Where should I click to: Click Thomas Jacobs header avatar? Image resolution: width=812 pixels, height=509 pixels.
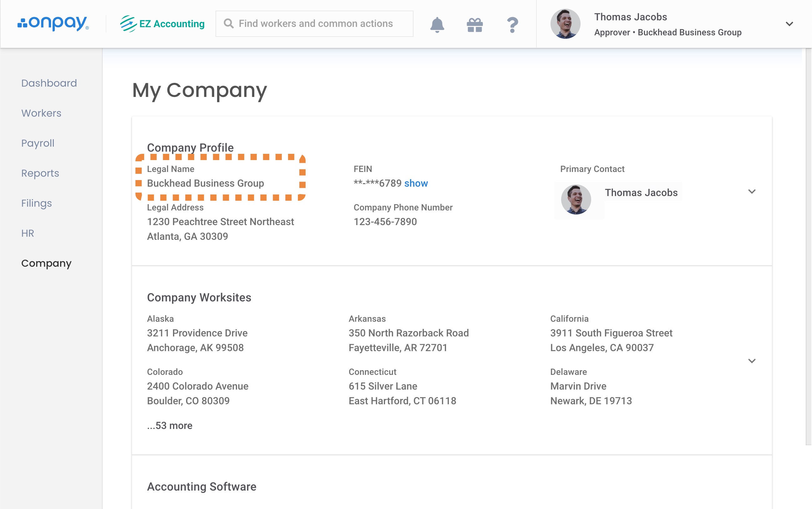click(565, 24)
